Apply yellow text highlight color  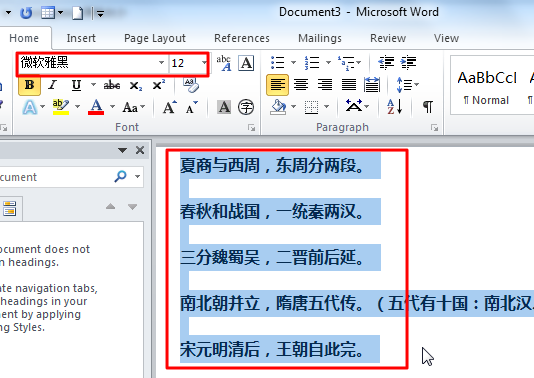(61, 107)
